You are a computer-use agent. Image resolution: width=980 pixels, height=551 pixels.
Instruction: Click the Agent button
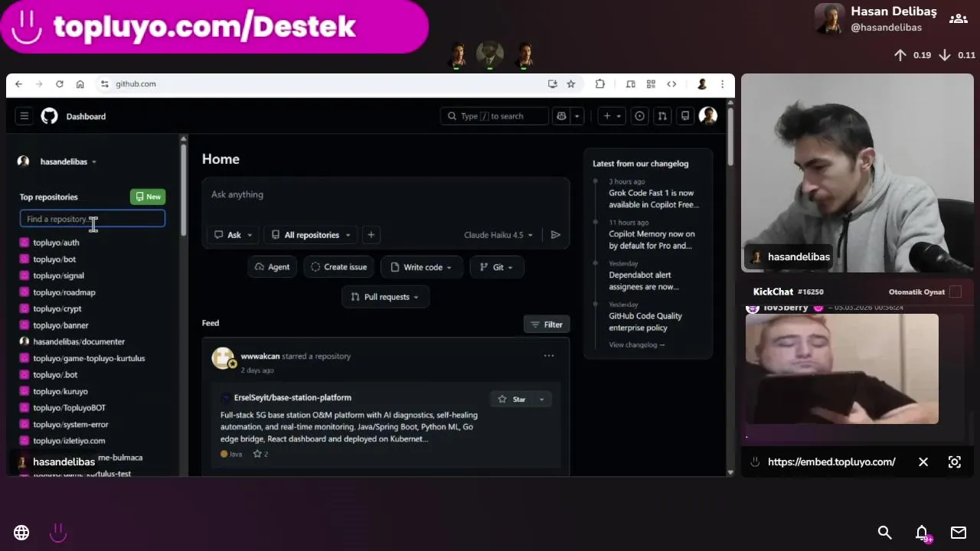tap(272, 267)
